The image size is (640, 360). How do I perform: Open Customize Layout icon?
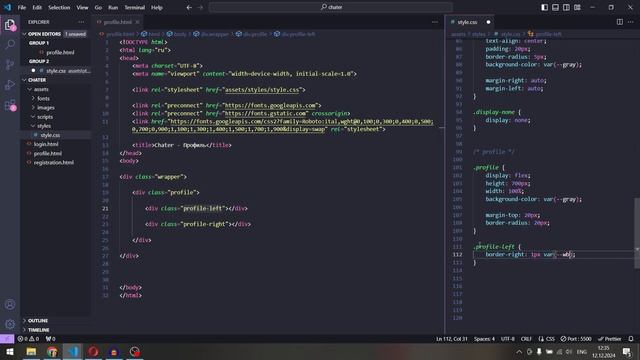pyautogui.click(x=577, y=7)
